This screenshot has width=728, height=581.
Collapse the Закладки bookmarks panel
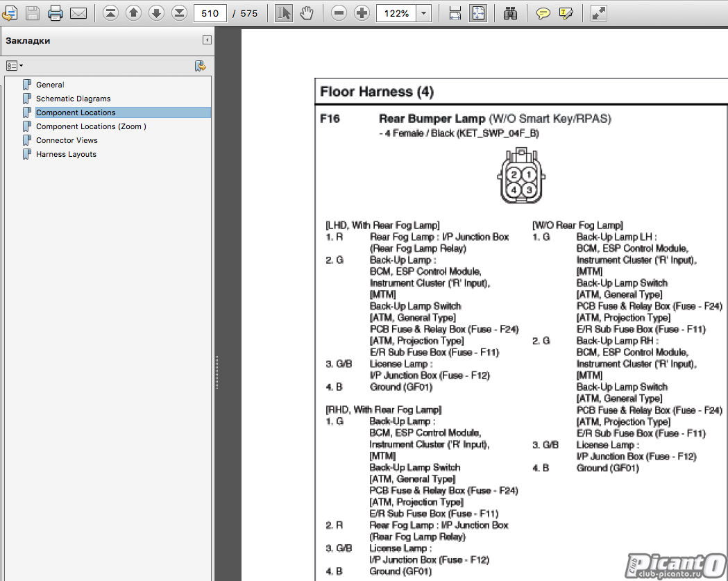(x=207, y=40)
